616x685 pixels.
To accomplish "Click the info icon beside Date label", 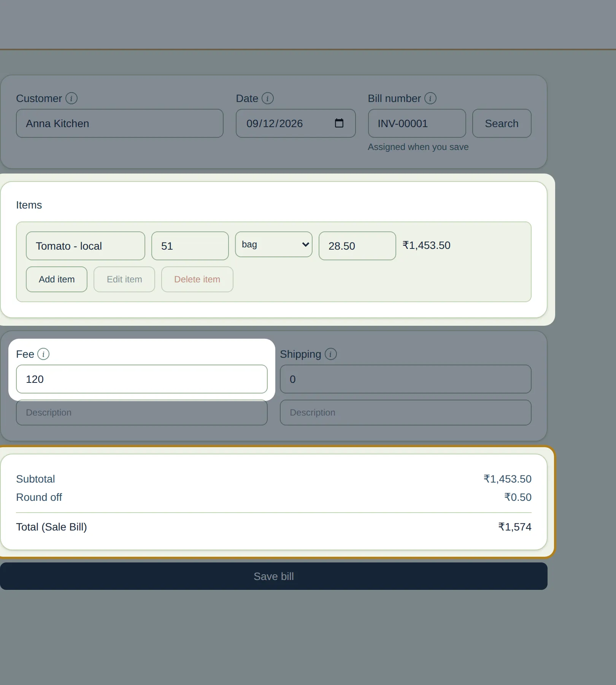I will point(268,98).
